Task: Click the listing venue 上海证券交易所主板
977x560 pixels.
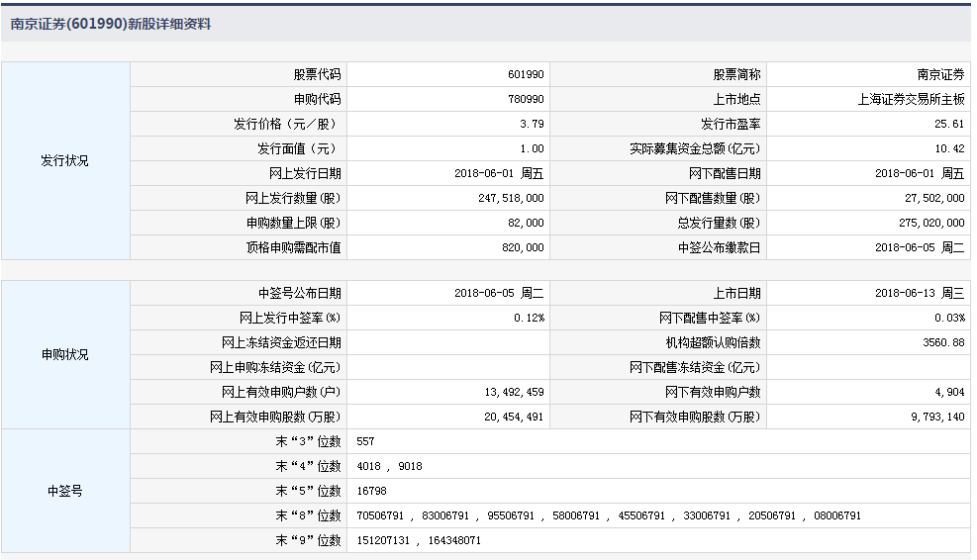Action: click(911, 99)
